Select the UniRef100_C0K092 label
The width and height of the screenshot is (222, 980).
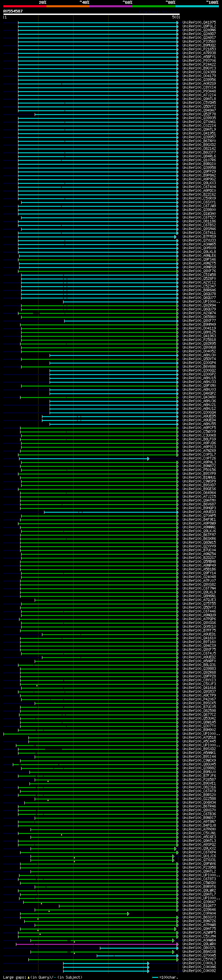pos(199,971)
